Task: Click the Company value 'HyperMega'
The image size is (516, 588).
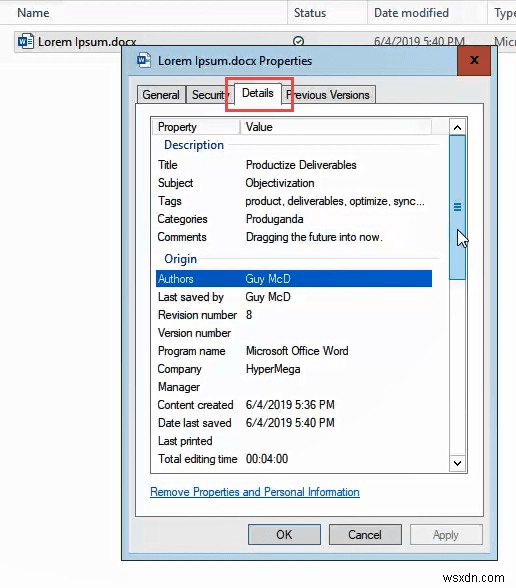Action: coord(273,369)
